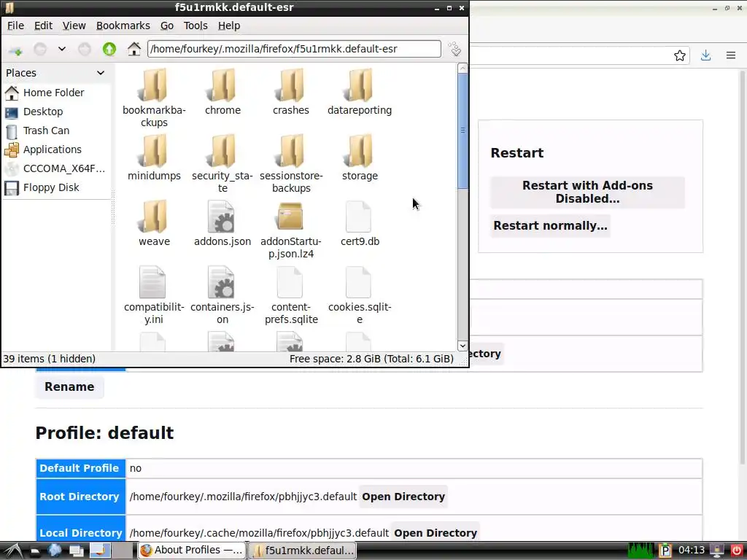The width and height of the screenshot is (747, 560).
Task: Click the file manager vertical scrollbar thumb
Action: coord(462,131)
